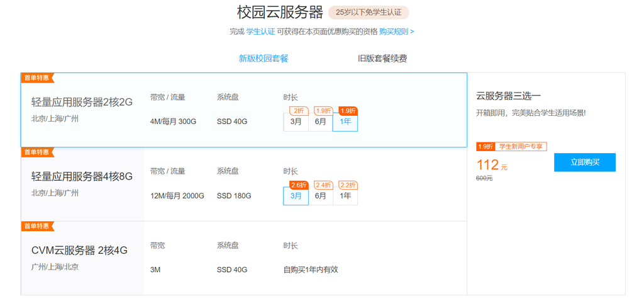Select the 轻量应用服务器4核8G plan title
Image resolution: width=644 pixels, height=308 pixels.
(x=82, y=176)
